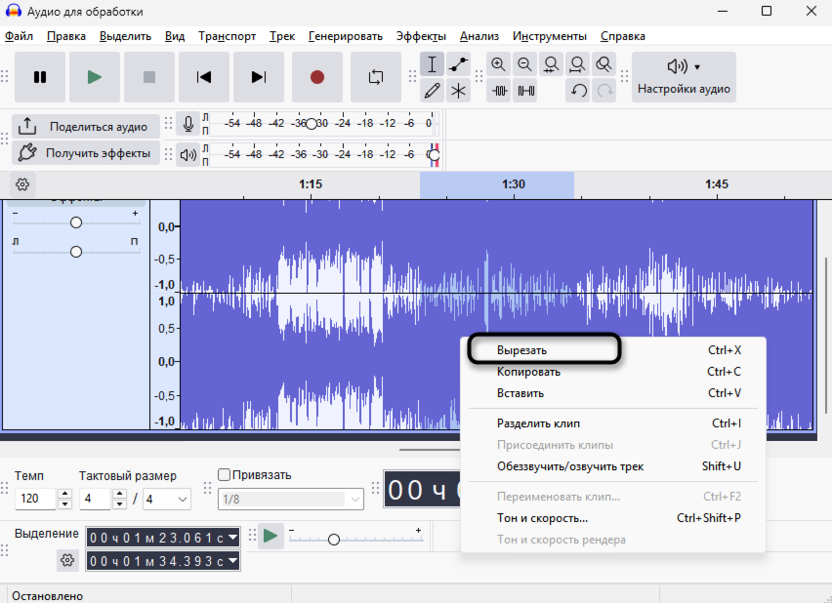Image resolution: width=832 pixels, height=603 pixels.
Task: Expand the time signature denominator dropdown
Action: (183, 499)
